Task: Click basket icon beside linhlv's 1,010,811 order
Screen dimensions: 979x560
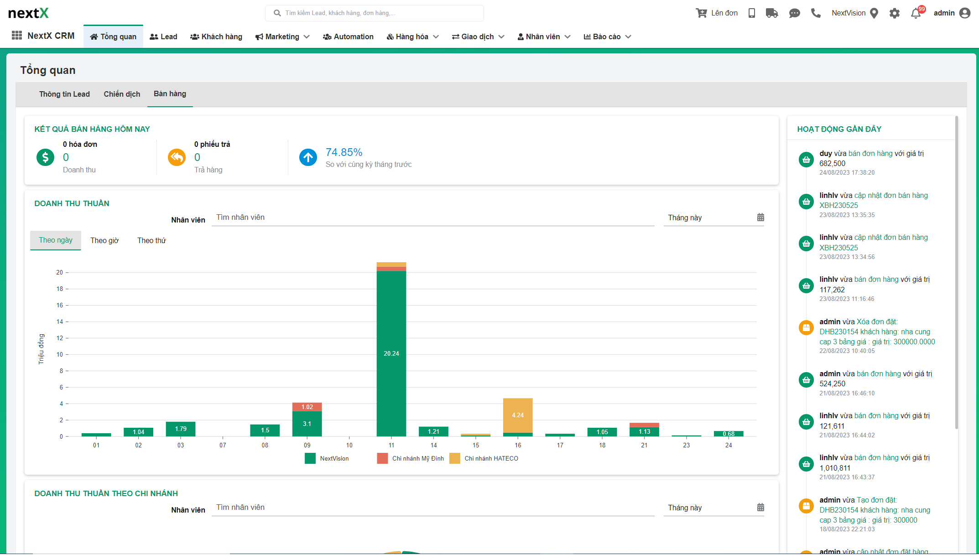Action: [806, 464]
